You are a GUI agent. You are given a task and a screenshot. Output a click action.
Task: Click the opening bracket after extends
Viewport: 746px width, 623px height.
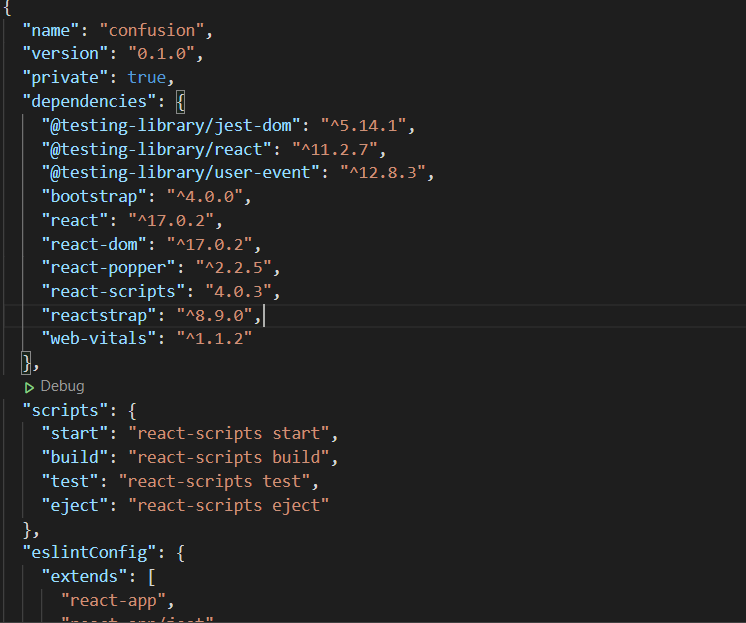point(152,577)
